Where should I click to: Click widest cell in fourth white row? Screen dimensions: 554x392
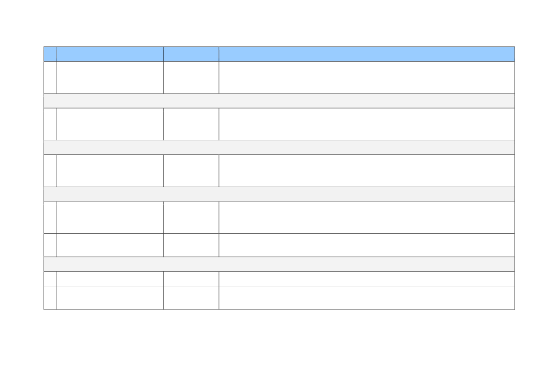click(366, 218)
